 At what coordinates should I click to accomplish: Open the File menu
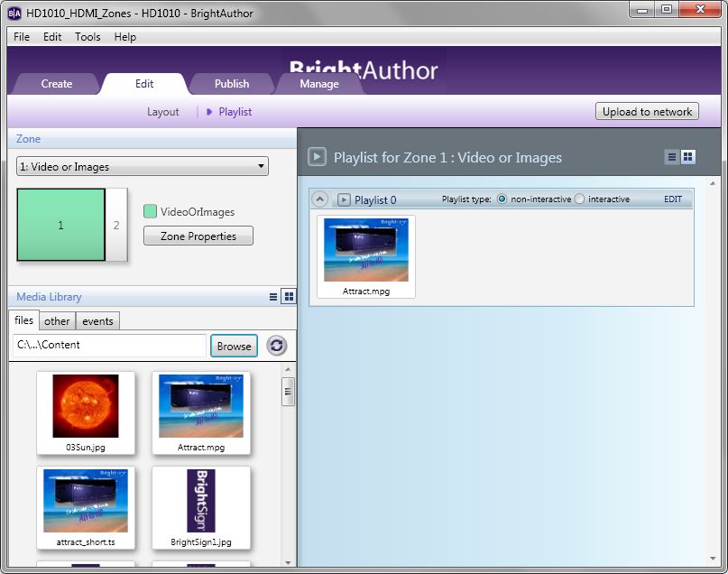pyautogui.click(x=22, y=37)
